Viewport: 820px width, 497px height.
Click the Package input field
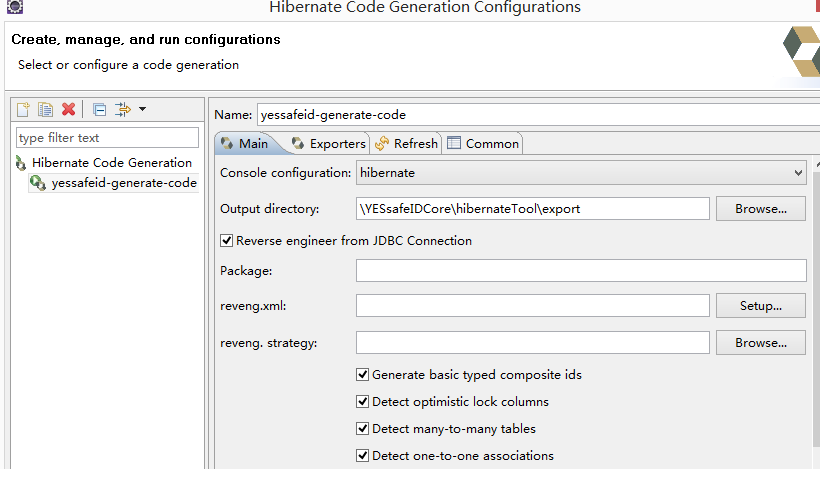(581, 270)
